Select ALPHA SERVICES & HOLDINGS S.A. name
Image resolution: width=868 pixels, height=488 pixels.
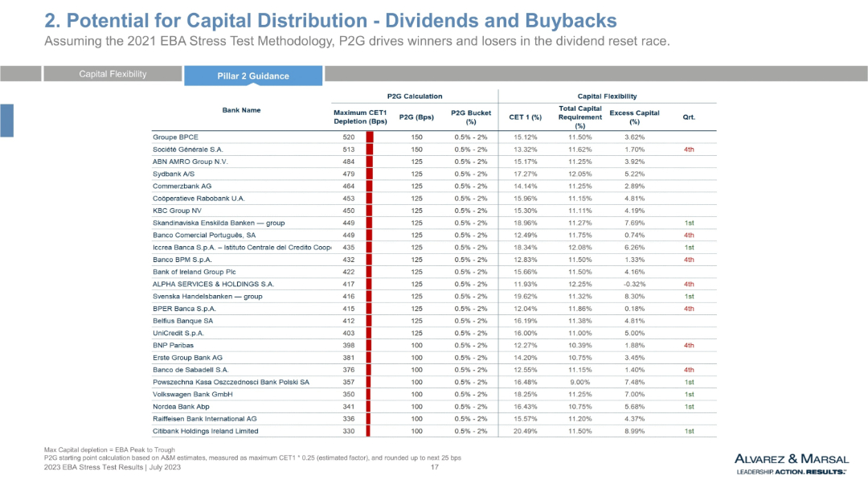click(x=213, y=284)
